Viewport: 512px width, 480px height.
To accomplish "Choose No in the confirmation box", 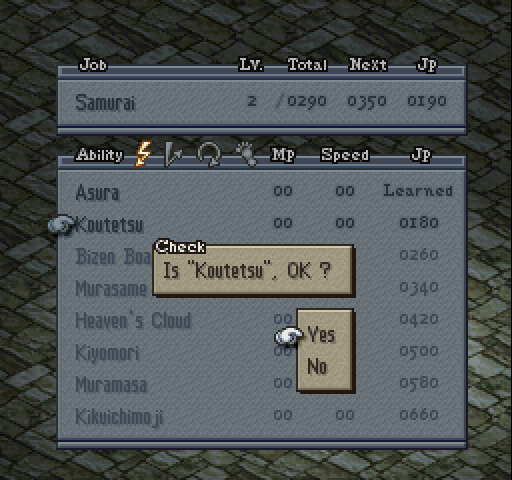I will 317,366.
